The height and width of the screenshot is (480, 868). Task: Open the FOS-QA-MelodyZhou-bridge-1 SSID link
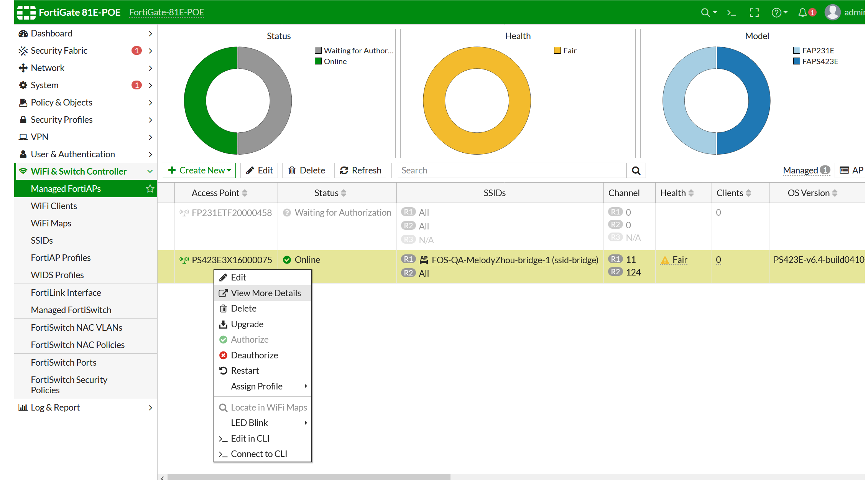click(515, 260)
